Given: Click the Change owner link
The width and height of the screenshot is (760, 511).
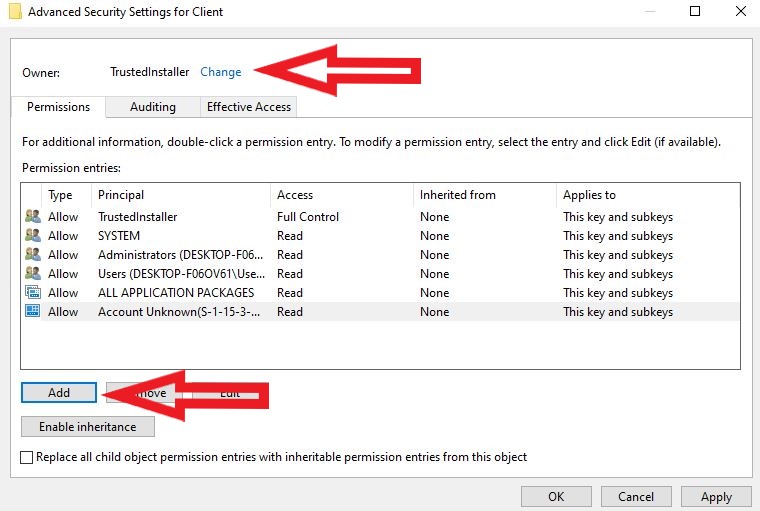Looking at the screenshot, I should [x=221, y=72].
